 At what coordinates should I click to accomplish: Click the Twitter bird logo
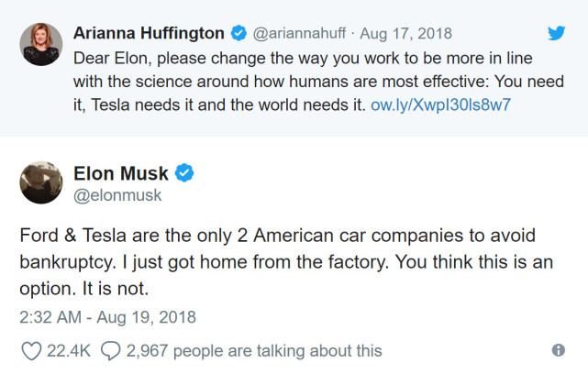pyautogui.click(x=558, y=33)
